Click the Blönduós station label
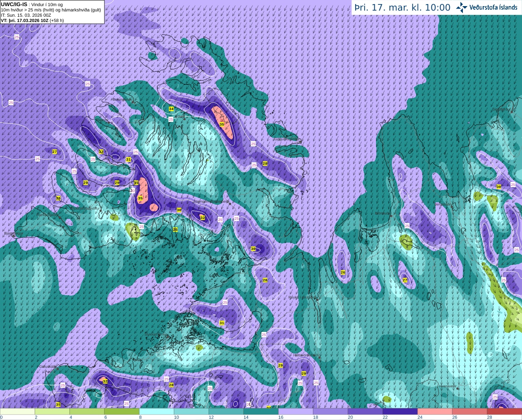 (x=383, y=213)
